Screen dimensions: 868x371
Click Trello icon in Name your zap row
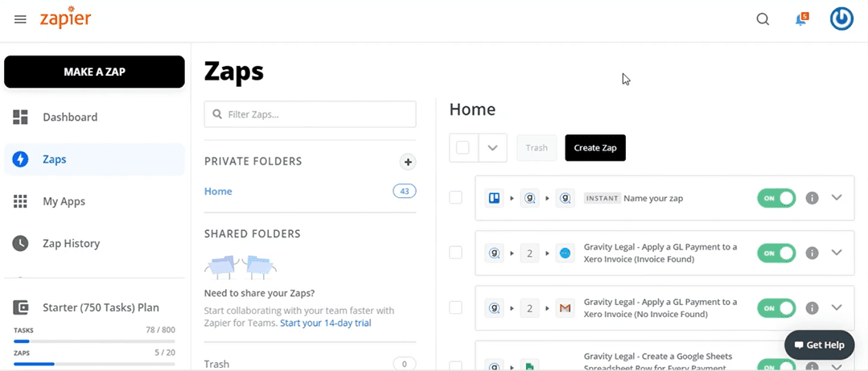pos(495,198)
